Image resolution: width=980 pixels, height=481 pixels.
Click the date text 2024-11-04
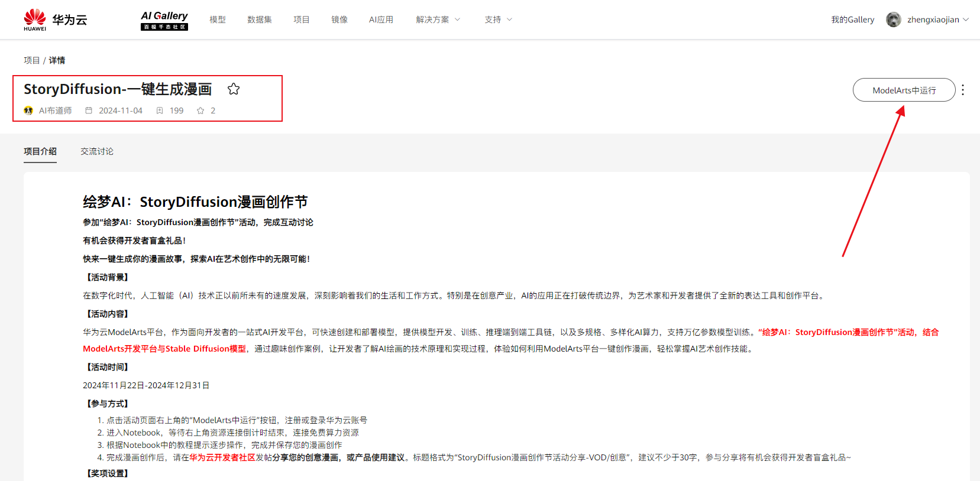click(121, 110)
